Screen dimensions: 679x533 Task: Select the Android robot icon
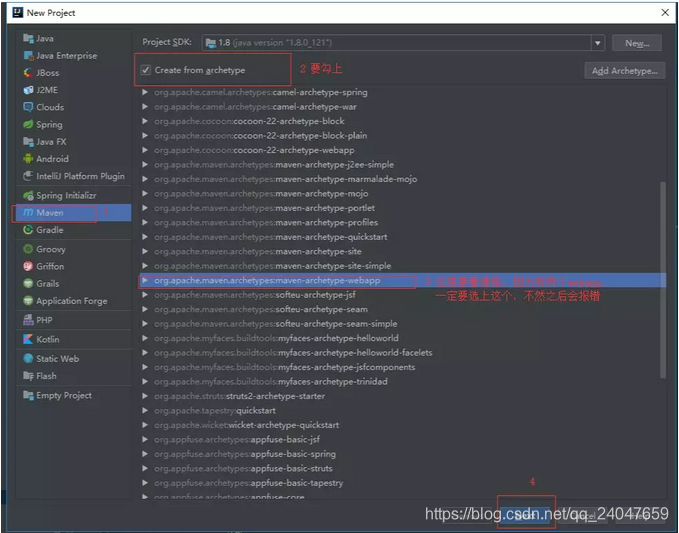pyautogui.click(x=28, y=159)
